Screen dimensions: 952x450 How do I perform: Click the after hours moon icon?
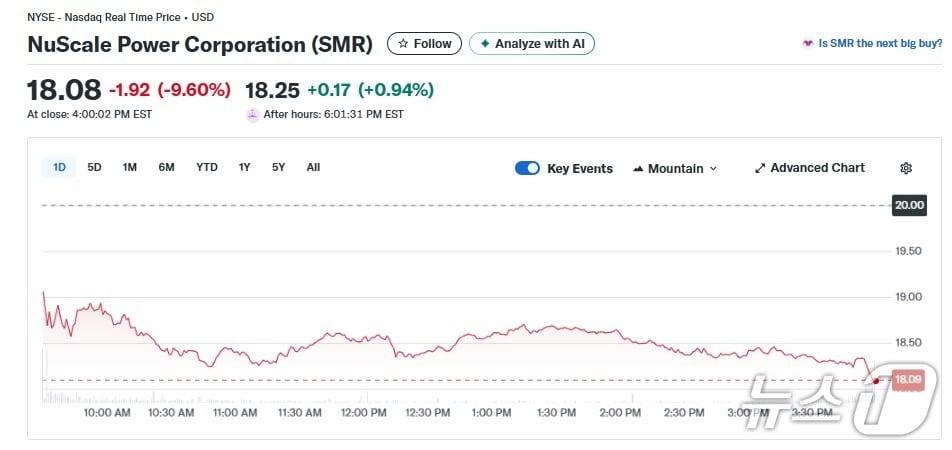click(x=252, y=115)
